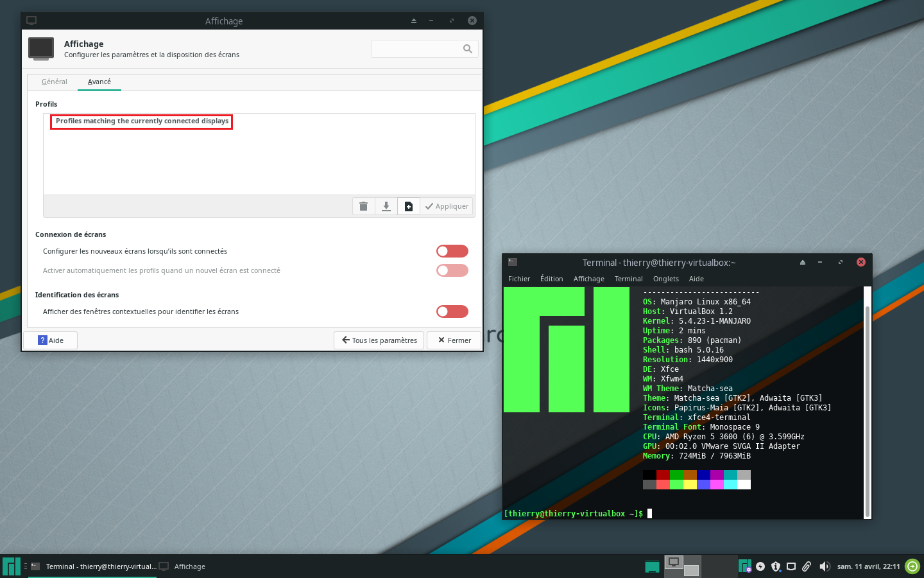Open the Onglets menu in Terminal
This screenshot has width=924, height=578.
coord(665,279)
